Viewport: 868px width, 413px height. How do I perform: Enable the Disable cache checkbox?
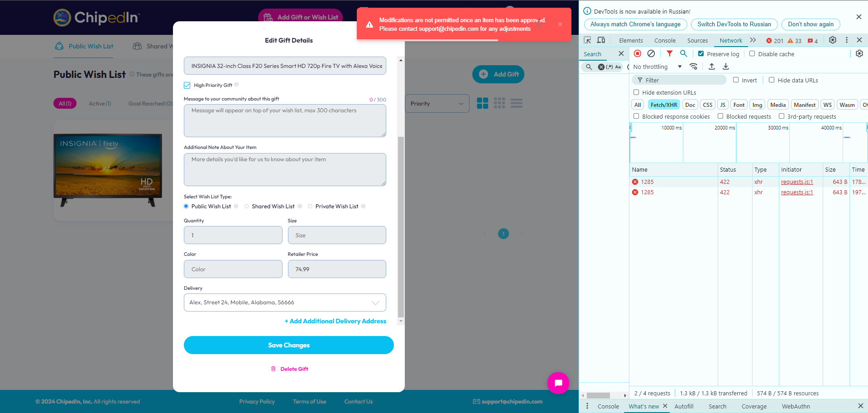coord(752,53)
